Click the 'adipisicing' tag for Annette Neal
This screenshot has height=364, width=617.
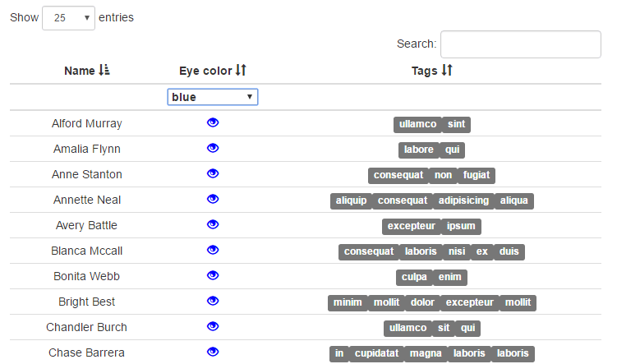[x=463, y=200]
